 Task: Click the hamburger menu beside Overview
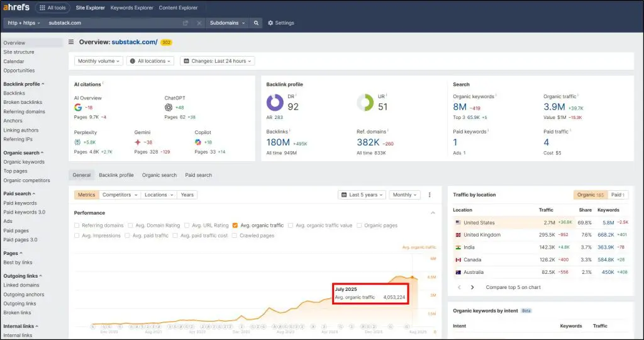[x=71, y=42]
